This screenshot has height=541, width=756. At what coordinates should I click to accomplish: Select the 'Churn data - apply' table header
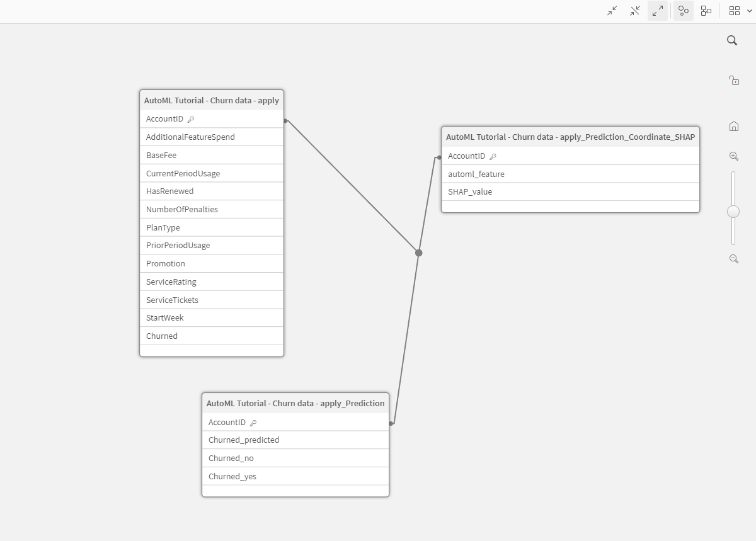point(212,100)
